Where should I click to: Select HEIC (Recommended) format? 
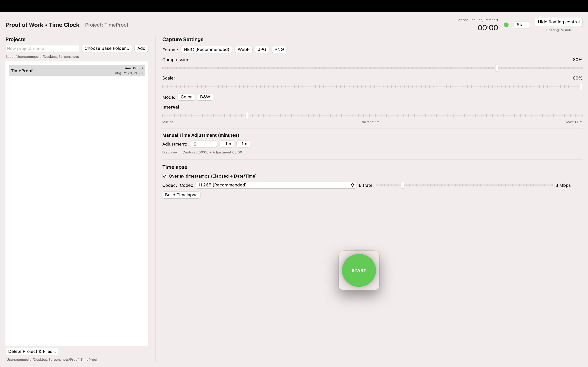pyautogui.click(x=206, y=50)
